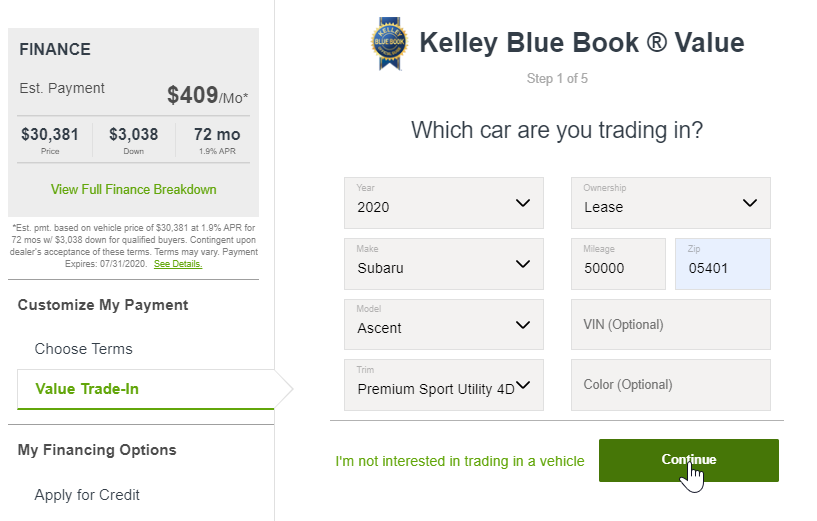Focus the Color (Optional) input field
817x521 pixels.
tap(671, 384)
